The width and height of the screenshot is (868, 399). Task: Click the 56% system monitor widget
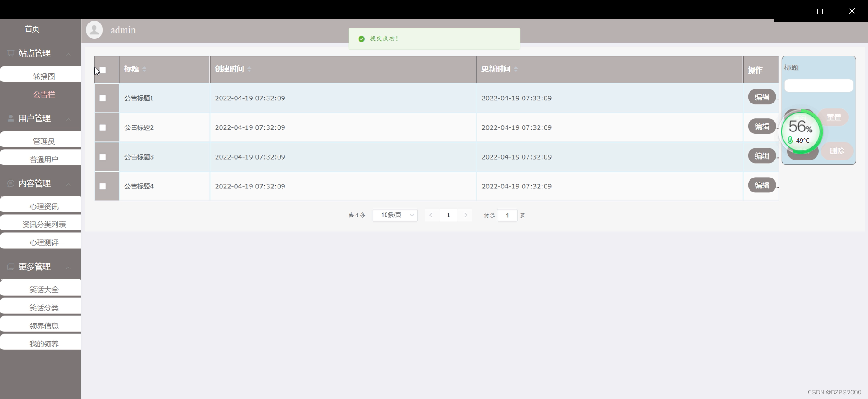pyautogui.click(x=802, y=131)
